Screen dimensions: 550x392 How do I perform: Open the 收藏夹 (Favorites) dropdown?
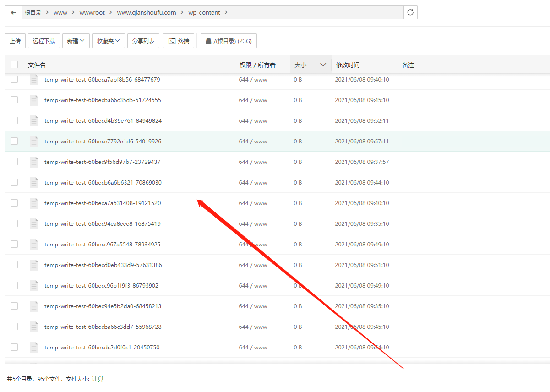109,41
